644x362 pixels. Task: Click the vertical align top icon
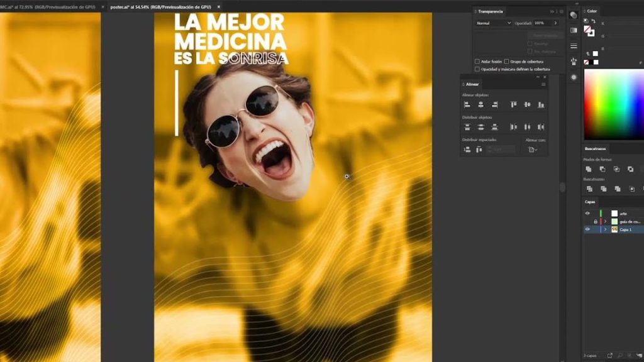click(x=514, y=105)
